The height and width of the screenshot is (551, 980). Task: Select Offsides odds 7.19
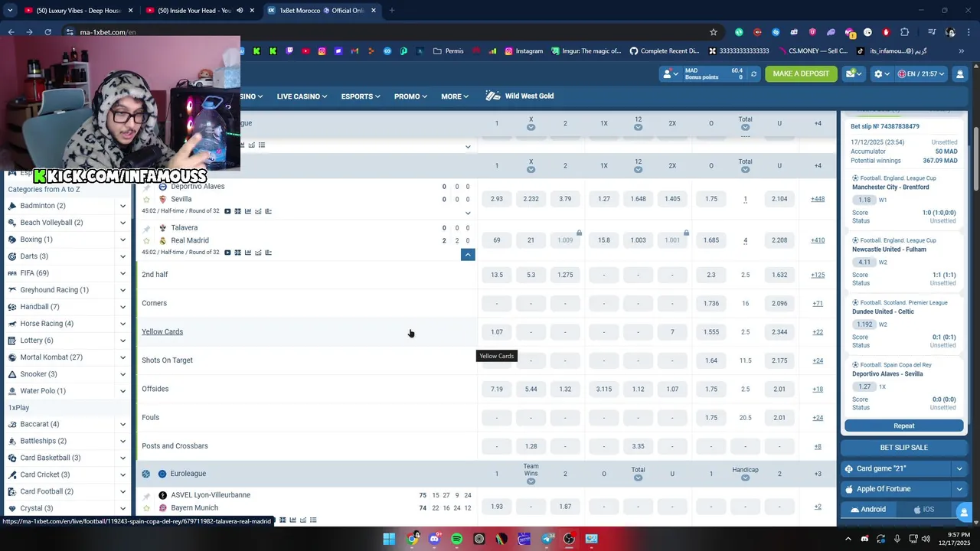497,389
